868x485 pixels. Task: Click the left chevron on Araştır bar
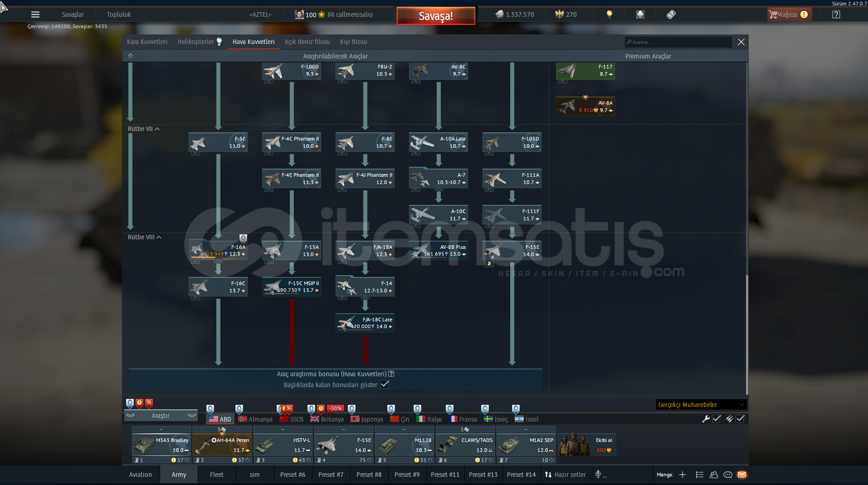[131, 415]
